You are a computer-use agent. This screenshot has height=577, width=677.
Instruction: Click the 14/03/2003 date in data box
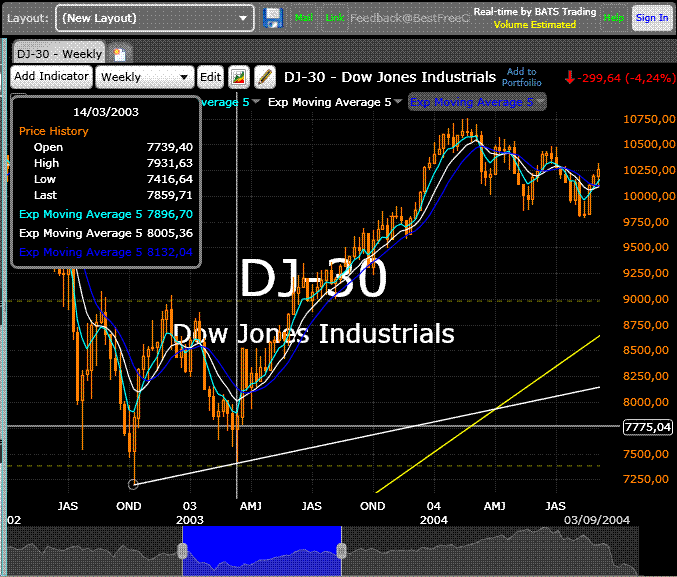[x=106, y=112]
